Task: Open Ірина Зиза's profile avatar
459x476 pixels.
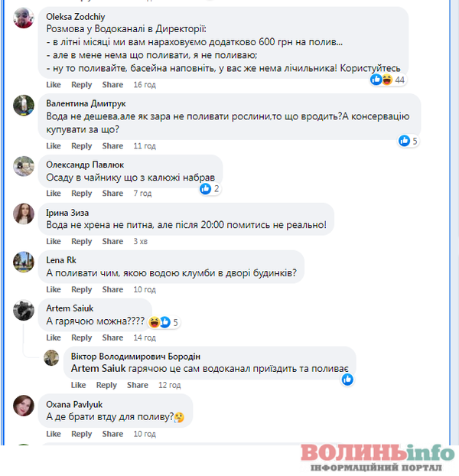Action: [24, 214]
